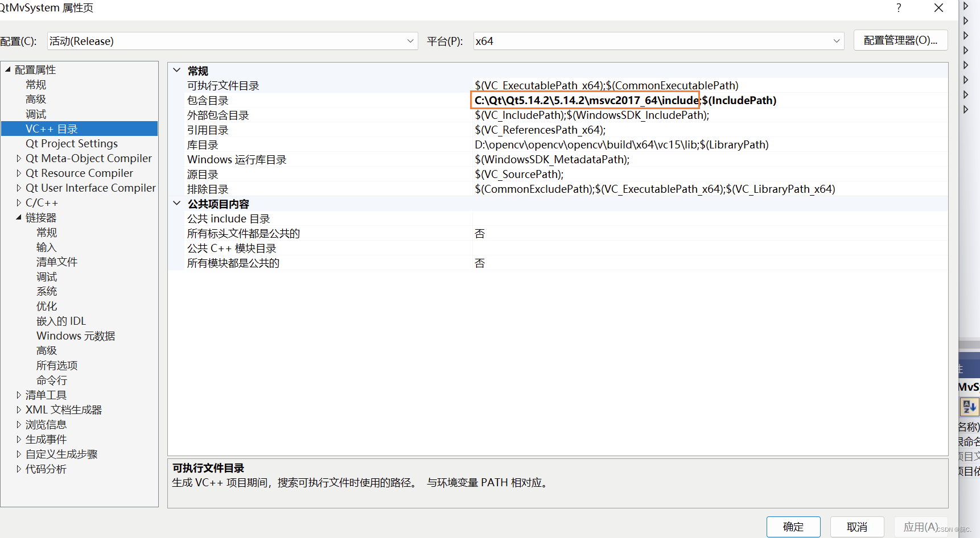Click 所有模块都是公共的 value 否
The image size is (980, 538).
click(x=480, y=263)
